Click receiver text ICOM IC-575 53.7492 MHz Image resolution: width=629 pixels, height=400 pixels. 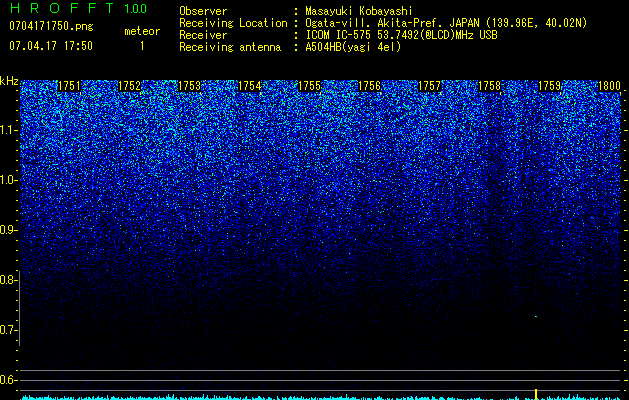coord(401,35)
